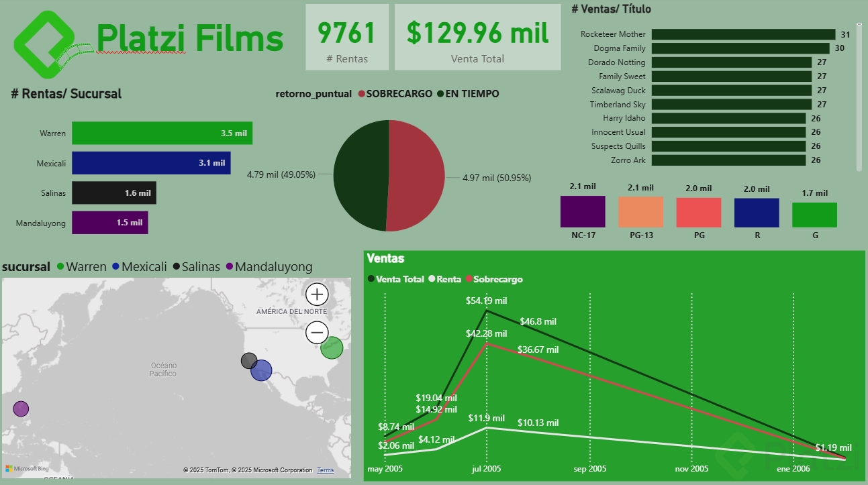
Task: Click the 4.79 mil (49.05%) pie label
Action: (x=281, y=174)
